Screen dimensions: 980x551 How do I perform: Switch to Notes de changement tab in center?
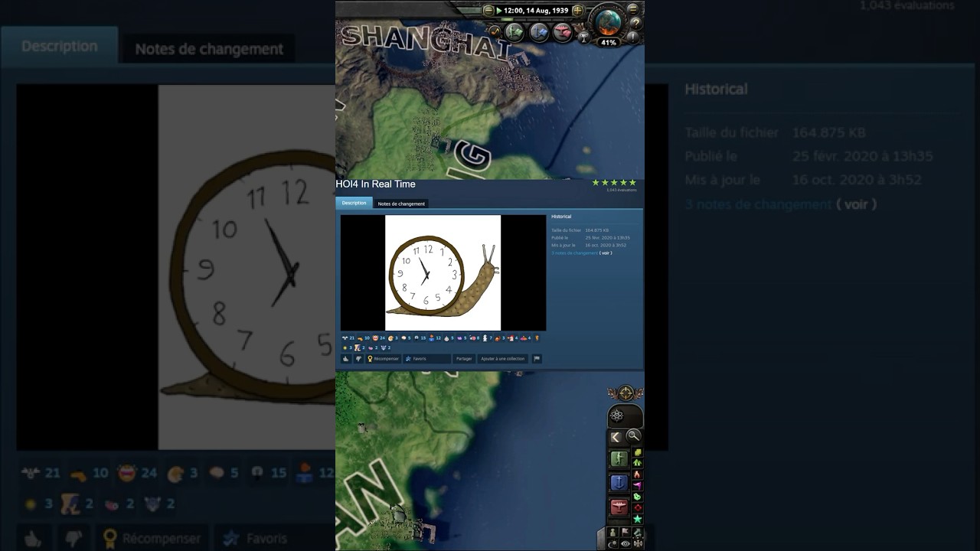coord(401,204)
